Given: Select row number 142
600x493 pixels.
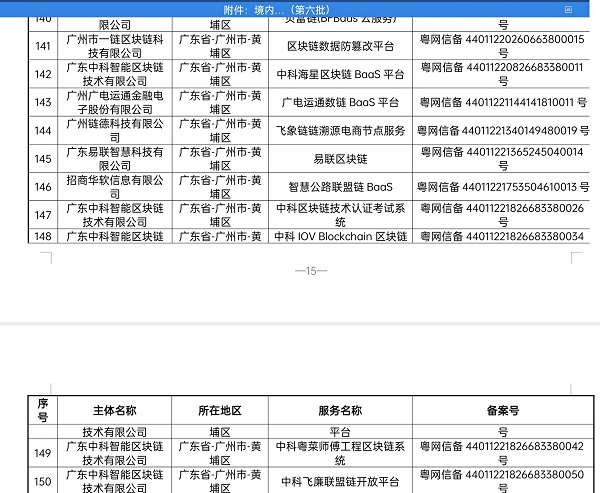Looking at the screenshot, I should pyautogui.click(x=43, y=74).
